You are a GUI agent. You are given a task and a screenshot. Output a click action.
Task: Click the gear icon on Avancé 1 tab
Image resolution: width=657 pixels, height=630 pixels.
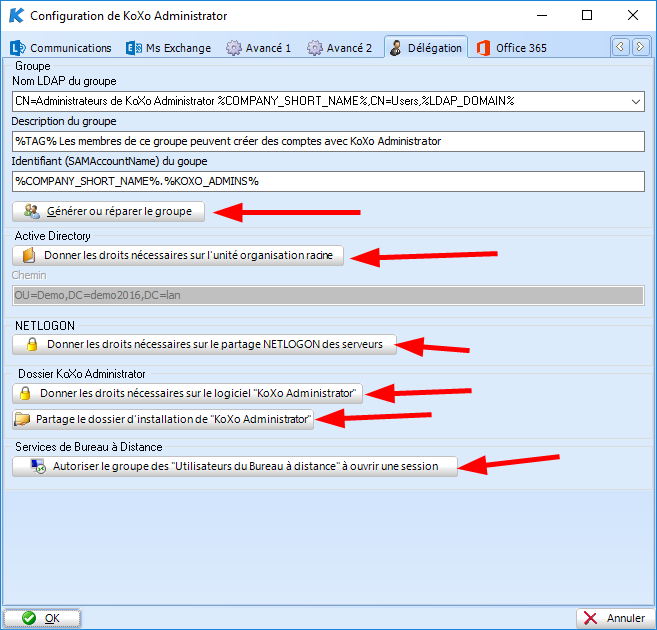tap(234, 48)
